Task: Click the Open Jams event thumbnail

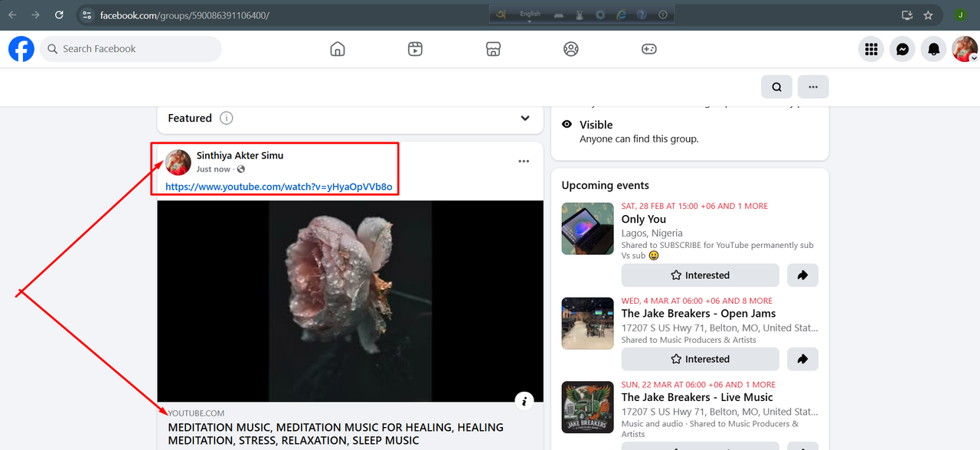Action: pos(587,323)
